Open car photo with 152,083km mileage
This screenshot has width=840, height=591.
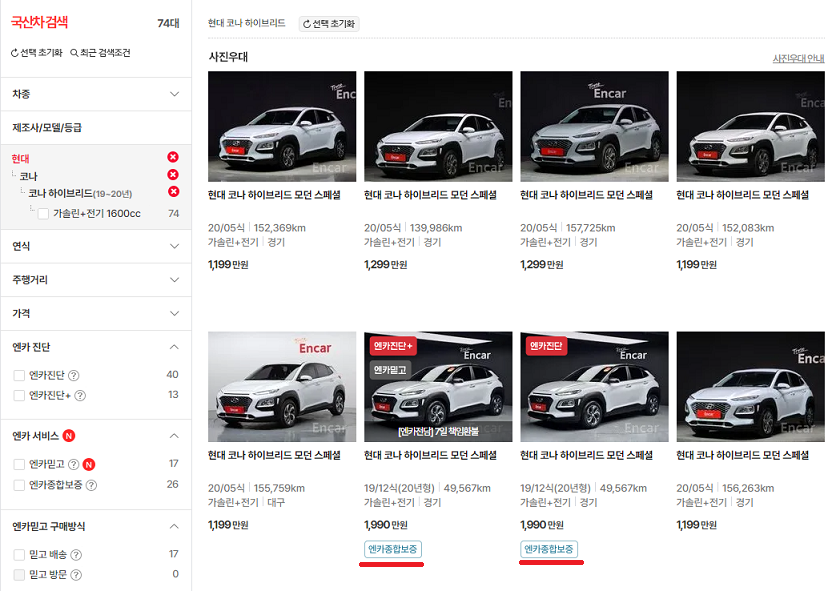coord(751,126)
